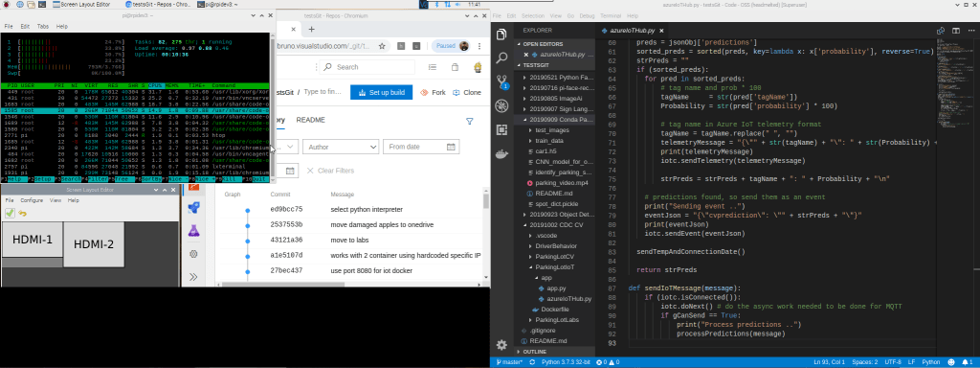The width and height of the screenshot is (980, 368).
Task: Click the Fork button in Azure Repos
Action: [433, 92]
